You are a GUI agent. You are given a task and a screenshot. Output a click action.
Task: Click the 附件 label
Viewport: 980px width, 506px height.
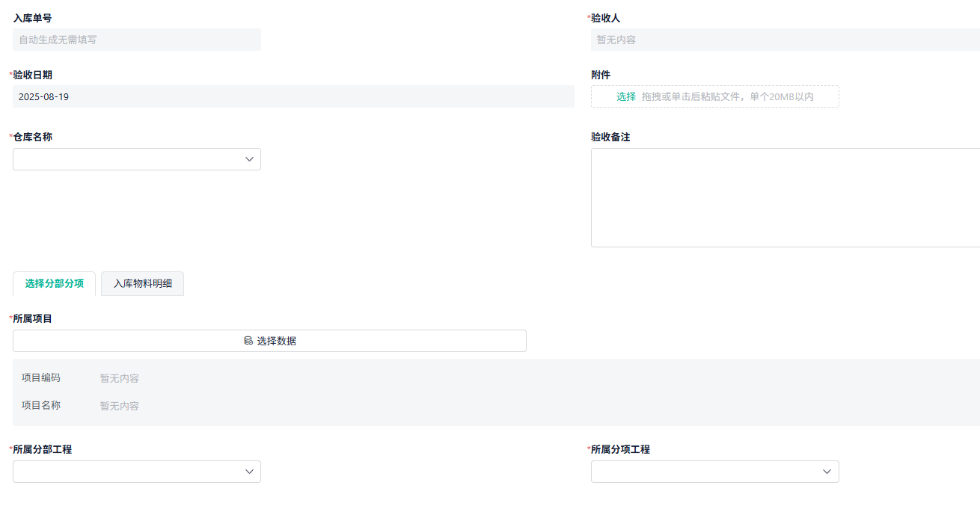pos(601,75)
